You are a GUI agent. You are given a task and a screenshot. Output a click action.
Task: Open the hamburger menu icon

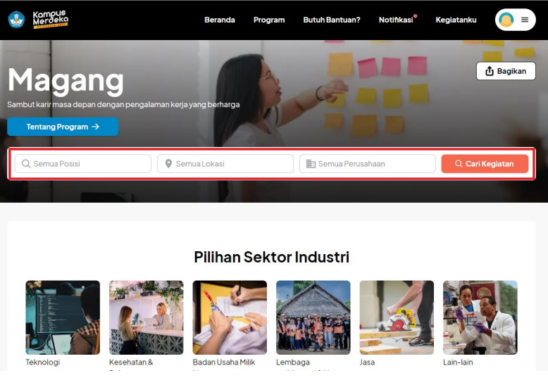[525, 20]
